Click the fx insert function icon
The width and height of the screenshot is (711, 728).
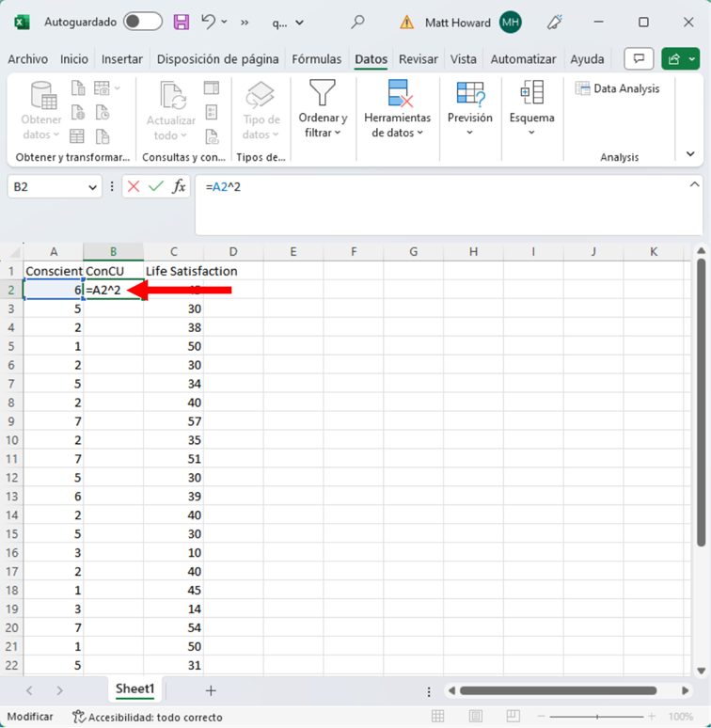178,187
